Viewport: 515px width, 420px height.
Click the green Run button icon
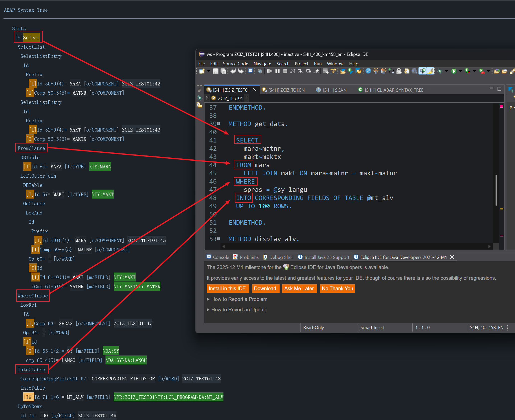click(x=454, y=71)
